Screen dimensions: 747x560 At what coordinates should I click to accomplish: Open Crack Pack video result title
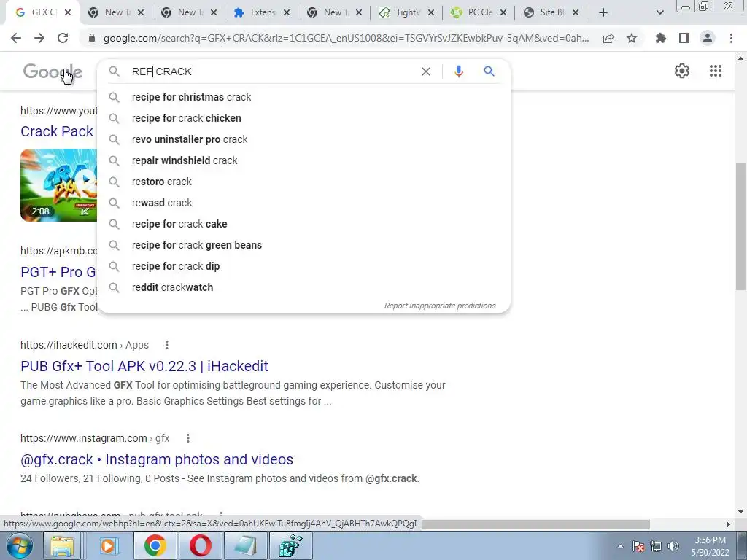point(57,131)
